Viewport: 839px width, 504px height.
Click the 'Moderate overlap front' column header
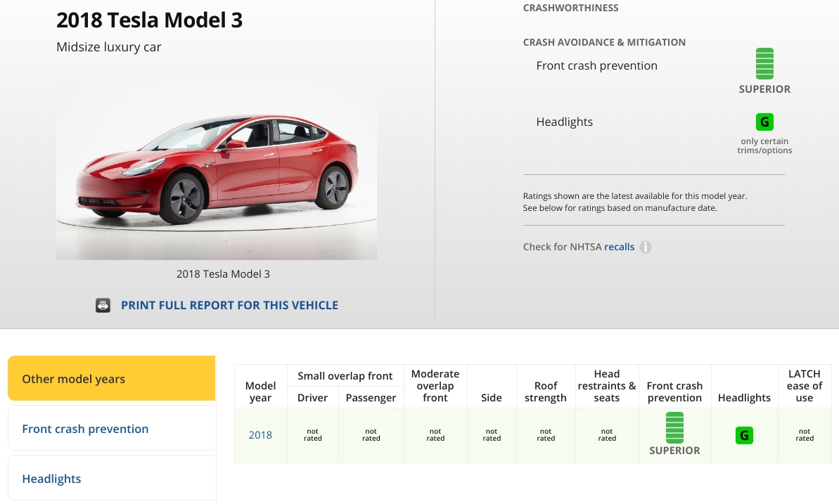[x=435, y=386]
